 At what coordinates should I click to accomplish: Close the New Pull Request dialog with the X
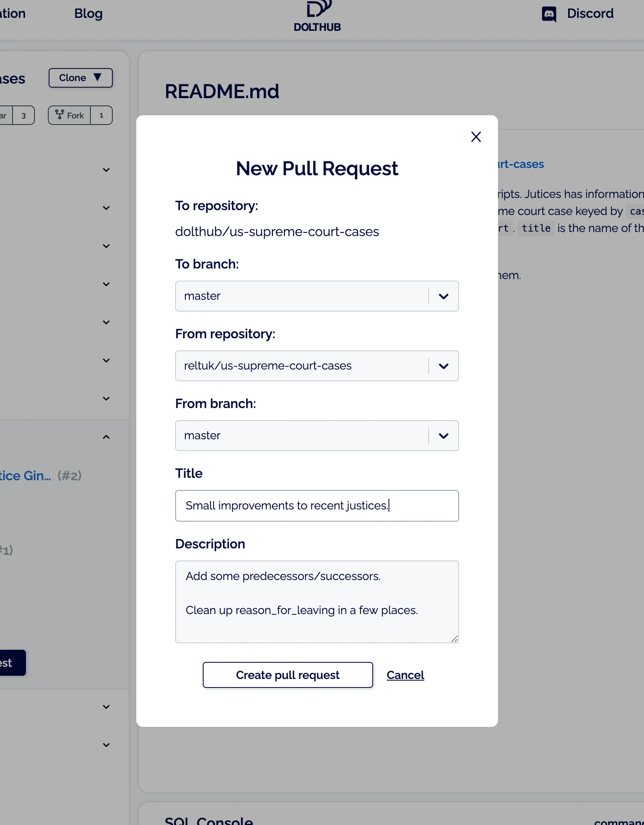coord(476,137)
